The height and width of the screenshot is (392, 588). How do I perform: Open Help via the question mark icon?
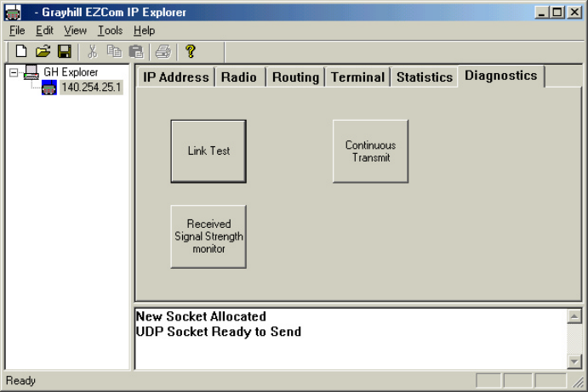click(191, 51)
